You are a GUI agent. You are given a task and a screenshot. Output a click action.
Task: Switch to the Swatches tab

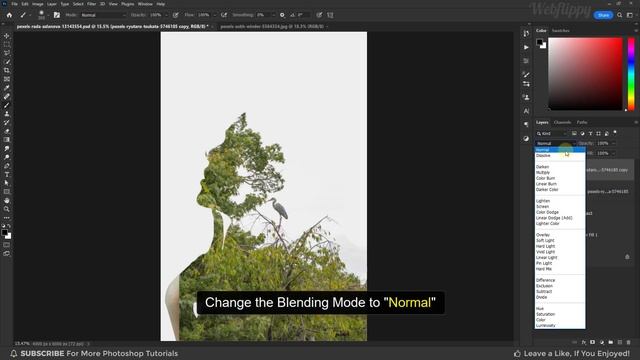(560, 31)
